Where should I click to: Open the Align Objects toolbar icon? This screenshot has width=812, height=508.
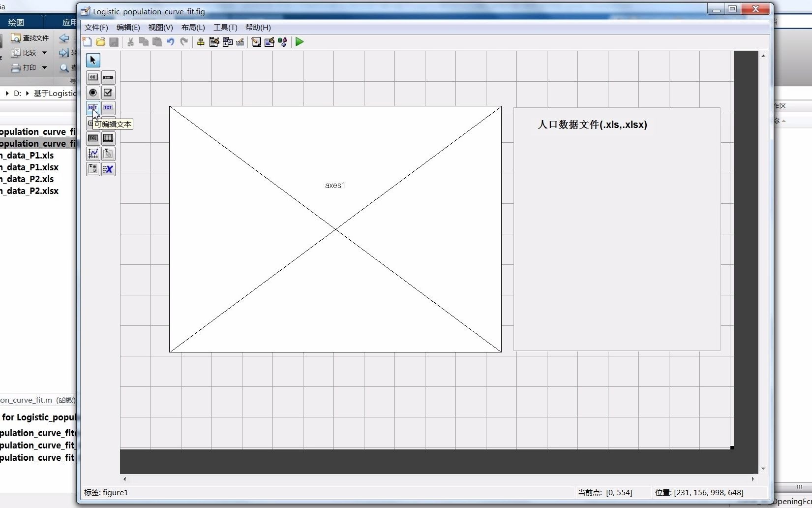[x=201, y=42]
